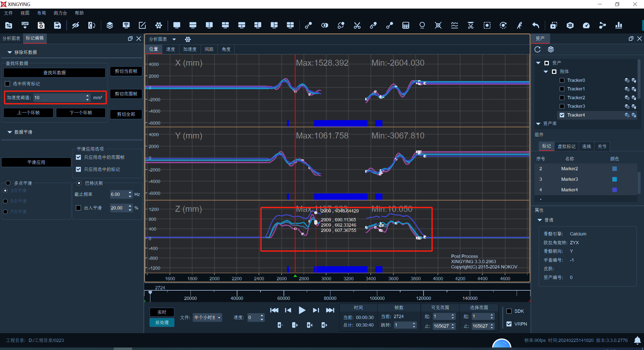This screenshot has height=350, width=644.
Task: Switch to the 加速度 tab
Action: point(190,49)
